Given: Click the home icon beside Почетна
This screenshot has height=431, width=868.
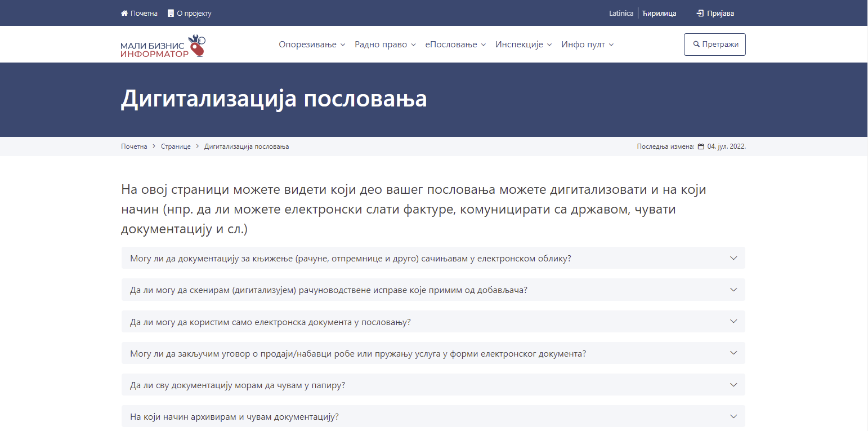Looking at the screenshot, I should click(124, 13).
